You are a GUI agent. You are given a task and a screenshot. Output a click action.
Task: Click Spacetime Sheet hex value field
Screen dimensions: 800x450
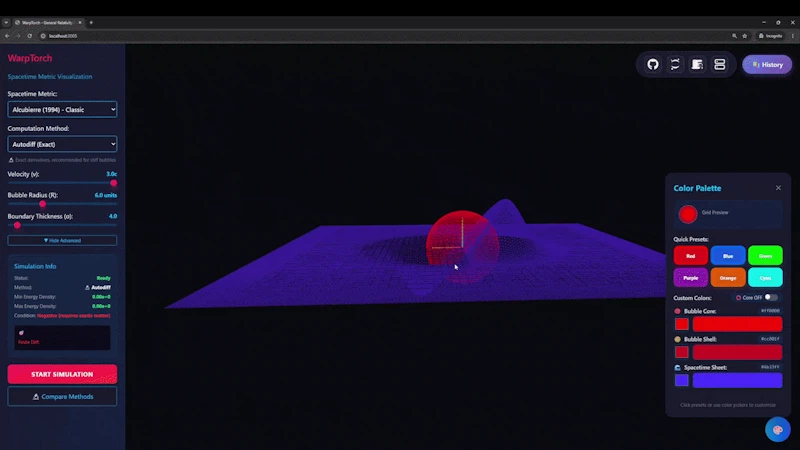770,366
